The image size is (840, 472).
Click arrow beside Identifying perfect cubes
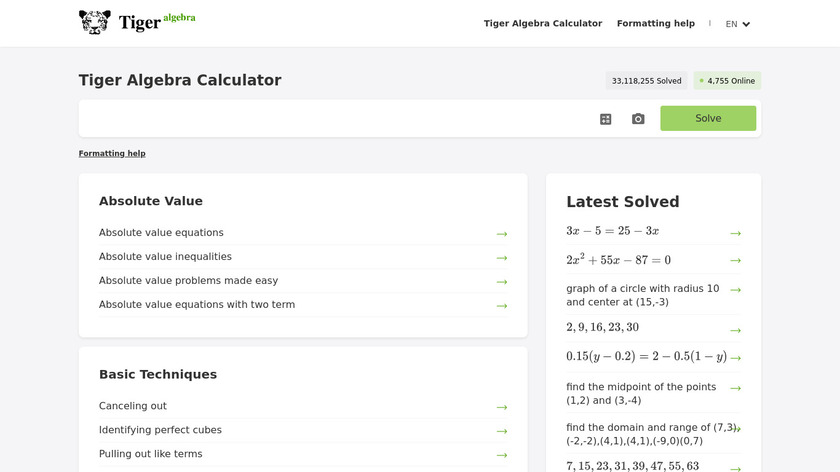point(502,431)
